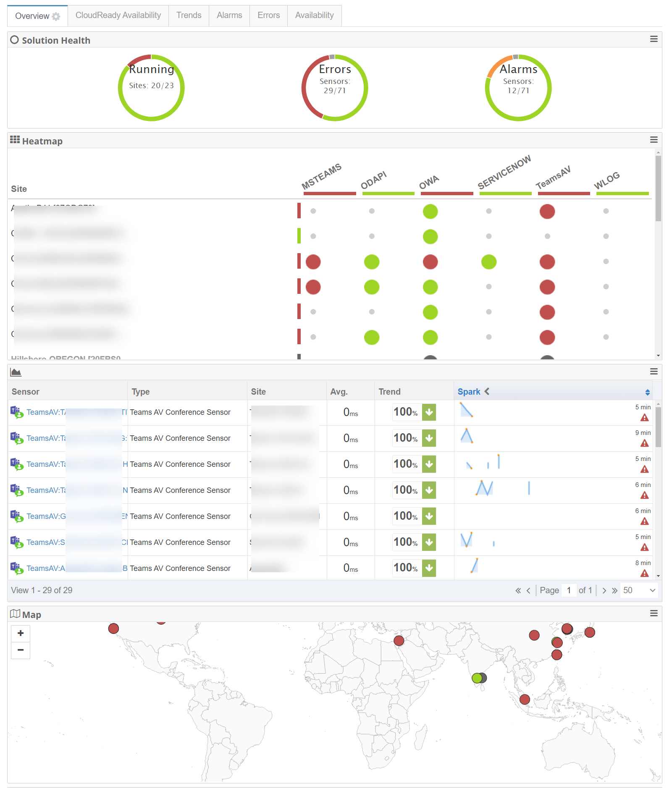Switch to the CloudReady Availability tab

[118, 16]
